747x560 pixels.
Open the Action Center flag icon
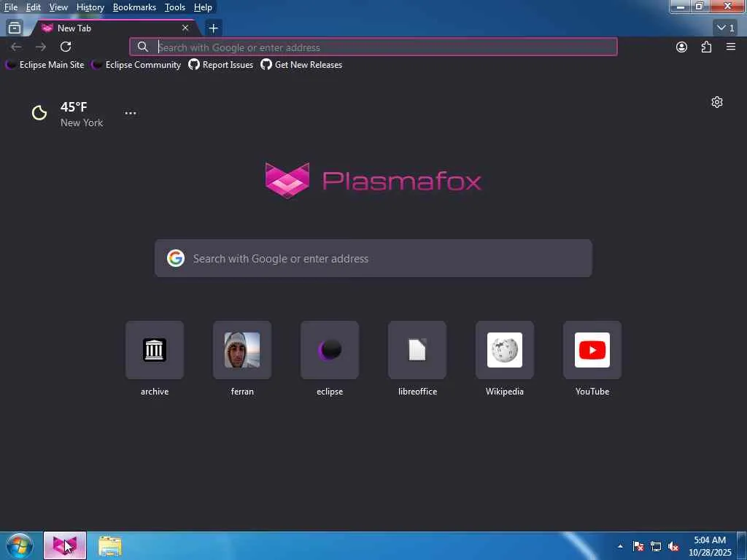click(x=638, y=546)
